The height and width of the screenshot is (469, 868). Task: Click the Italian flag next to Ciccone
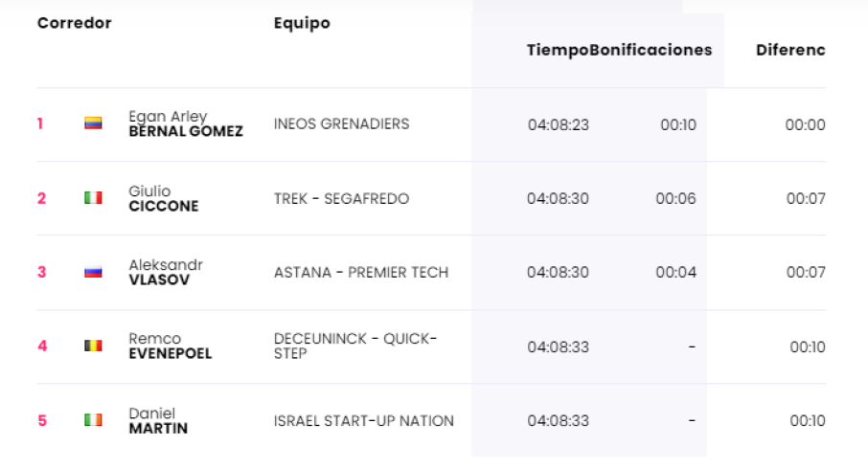93,198
